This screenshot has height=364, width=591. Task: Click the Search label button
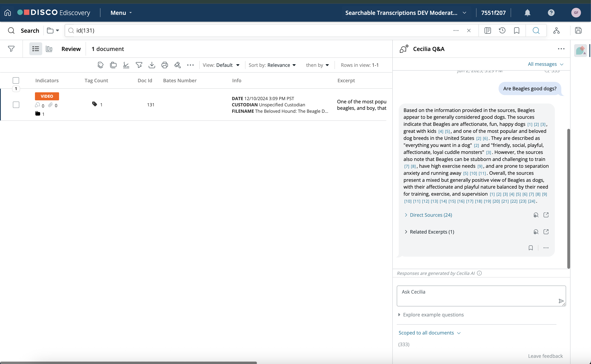click(x=30, y=31)
